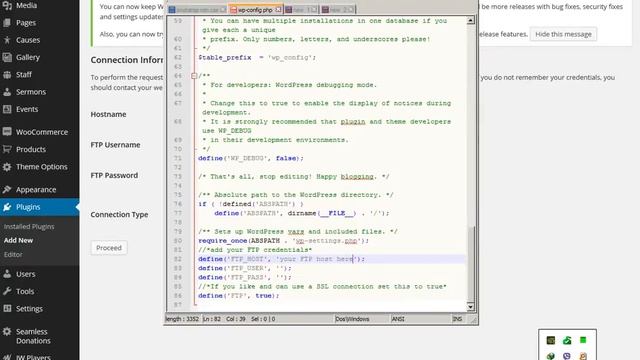Click the green globe tray icon
Viewport: 640px width, 360px height.
click(x=551, y=356)
